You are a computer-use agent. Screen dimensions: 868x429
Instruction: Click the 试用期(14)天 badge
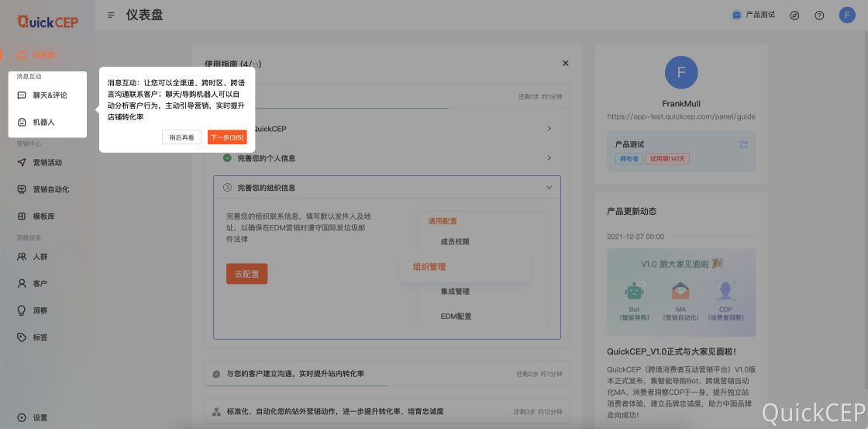coord(667,158)
